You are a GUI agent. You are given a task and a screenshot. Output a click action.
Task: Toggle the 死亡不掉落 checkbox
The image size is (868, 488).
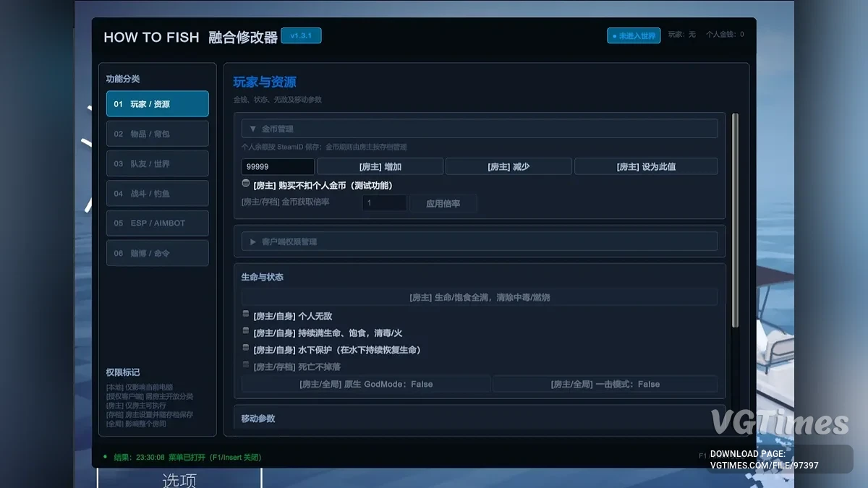246,365
